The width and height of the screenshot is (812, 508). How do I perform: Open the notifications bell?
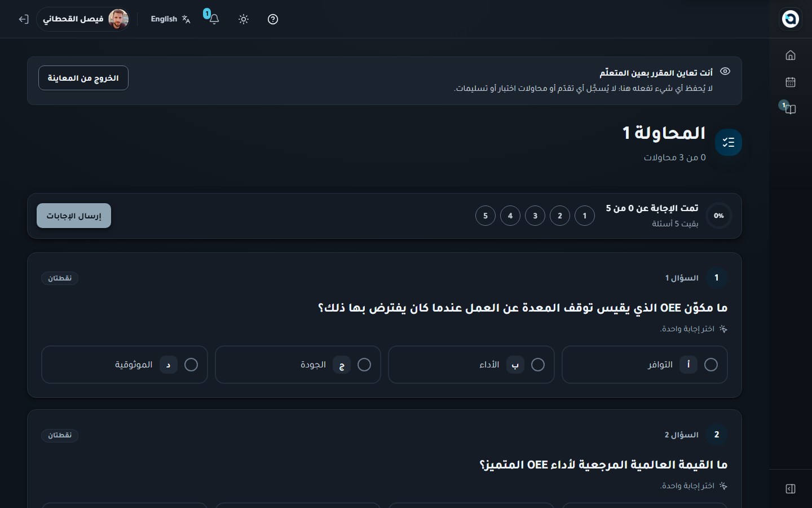tap(214, 19)
